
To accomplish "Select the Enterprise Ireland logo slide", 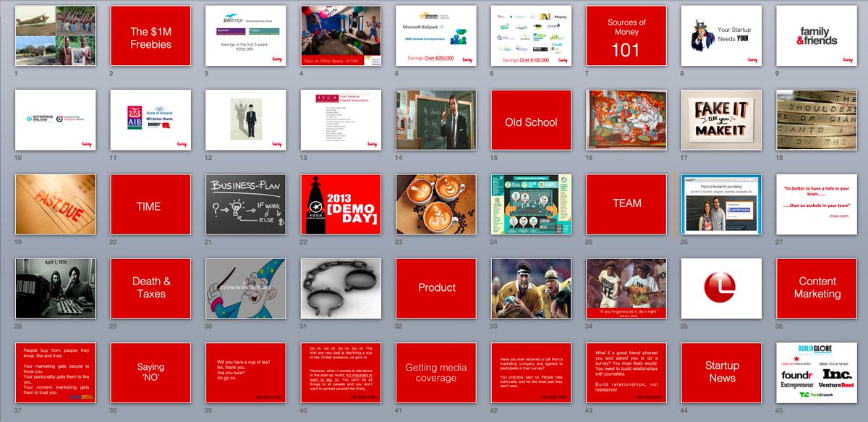I will point(56,120).
